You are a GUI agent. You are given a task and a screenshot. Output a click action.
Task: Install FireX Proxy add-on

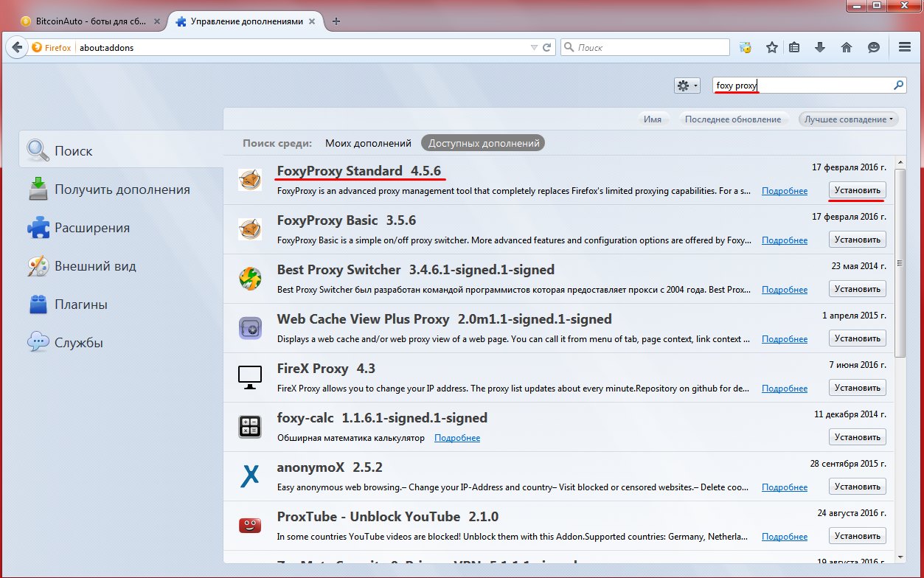click(x=858, y=388)
